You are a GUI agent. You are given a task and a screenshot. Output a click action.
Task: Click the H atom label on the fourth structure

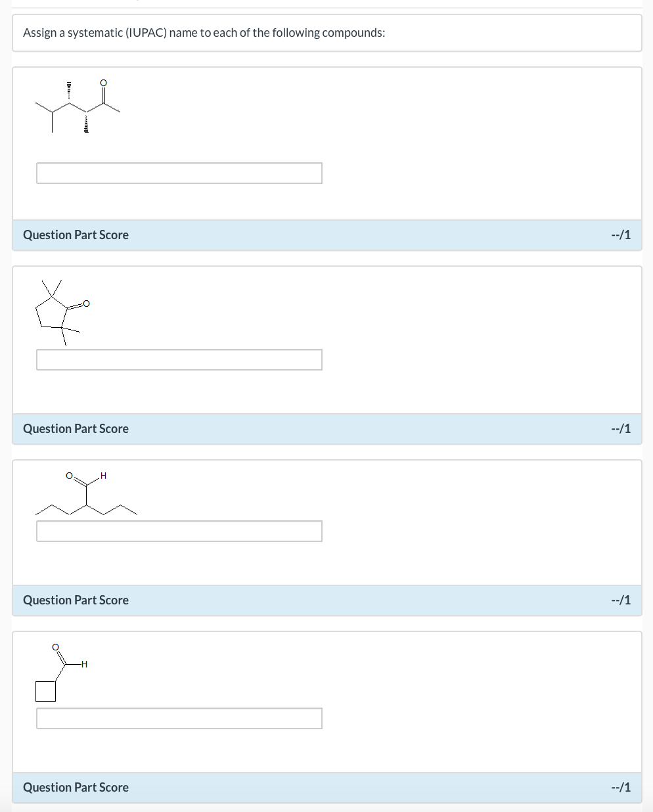pos(83,664)
